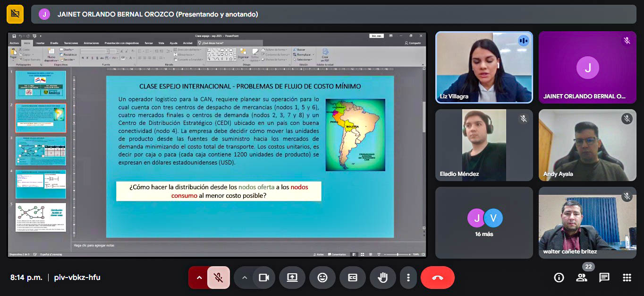This screenshot has height=296, width=644.
Task: Expand the camera options chevron
Action: coord(245,278)
